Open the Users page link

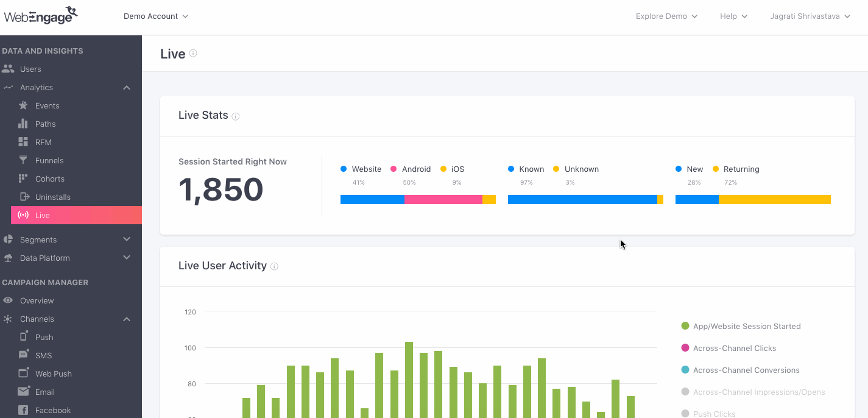point(30,69)
